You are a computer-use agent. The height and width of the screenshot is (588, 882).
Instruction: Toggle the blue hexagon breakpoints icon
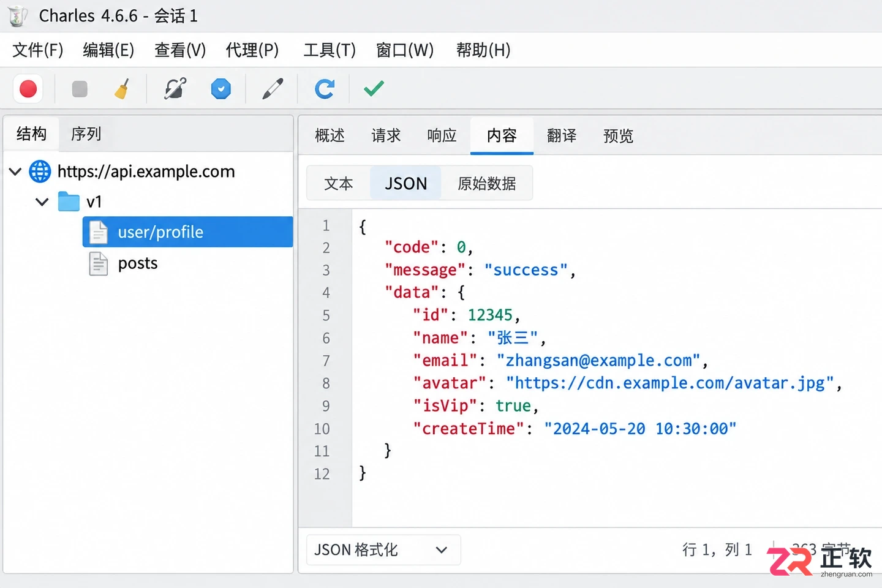click(x=221, y=89)
